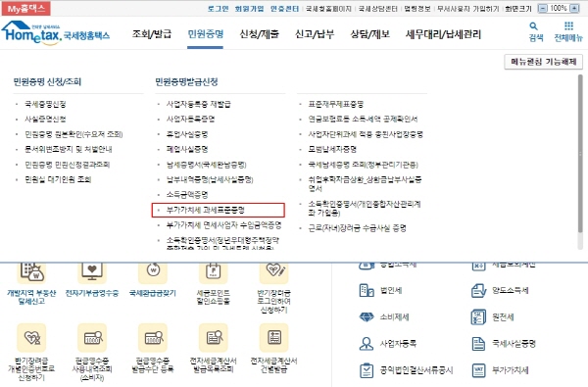Viewport: 588px width, 387px height.
Task: Open 민원증명 원본확인(수요처 조회)
Action: click(x=73, y=134)
